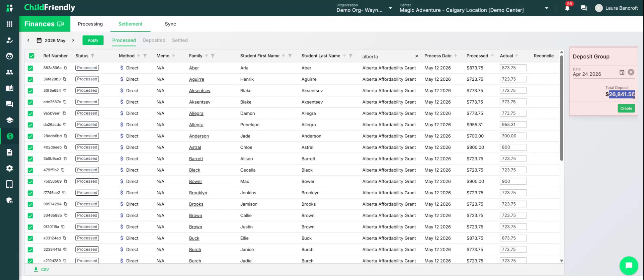Image resolution: width=644 pixels, height=280 pixels.
Task: Download the CSV export
Action: 42,269
